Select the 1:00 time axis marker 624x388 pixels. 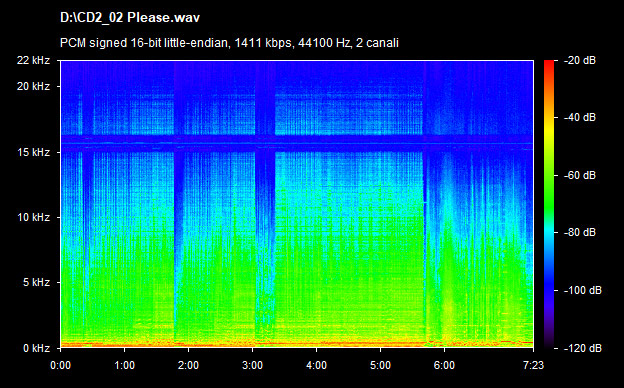coord(125,365)
